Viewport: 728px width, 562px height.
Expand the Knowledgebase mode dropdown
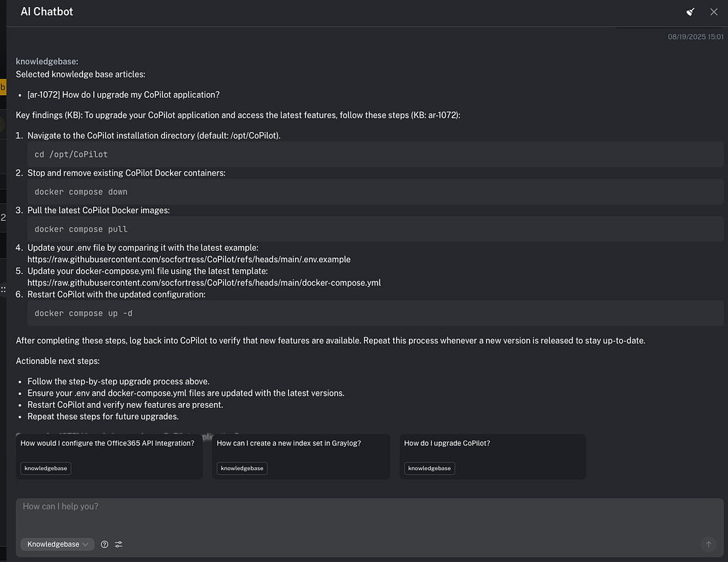point(57,544)
